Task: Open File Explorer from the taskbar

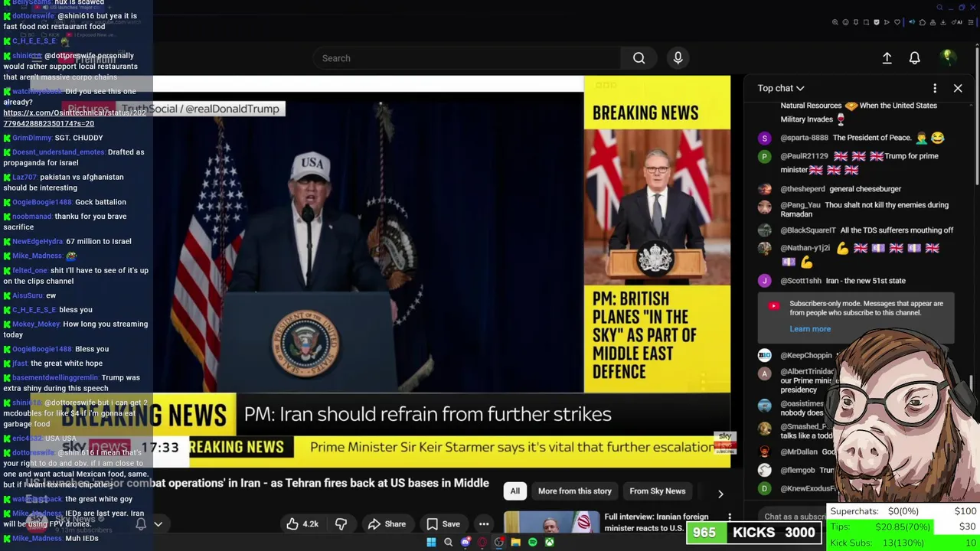Action: [516, 543]
